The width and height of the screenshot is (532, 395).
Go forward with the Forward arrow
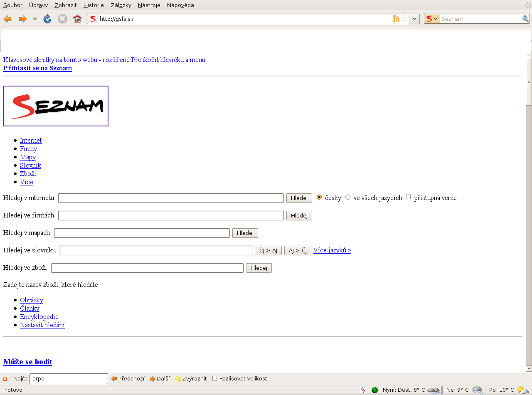[22, 19]
